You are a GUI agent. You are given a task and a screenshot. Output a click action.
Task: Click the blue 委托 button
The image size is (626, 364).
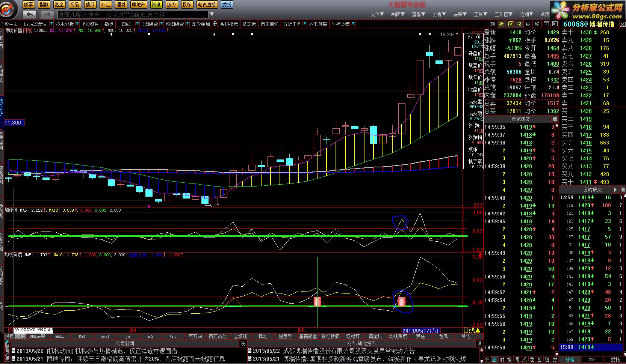point(227,5)
